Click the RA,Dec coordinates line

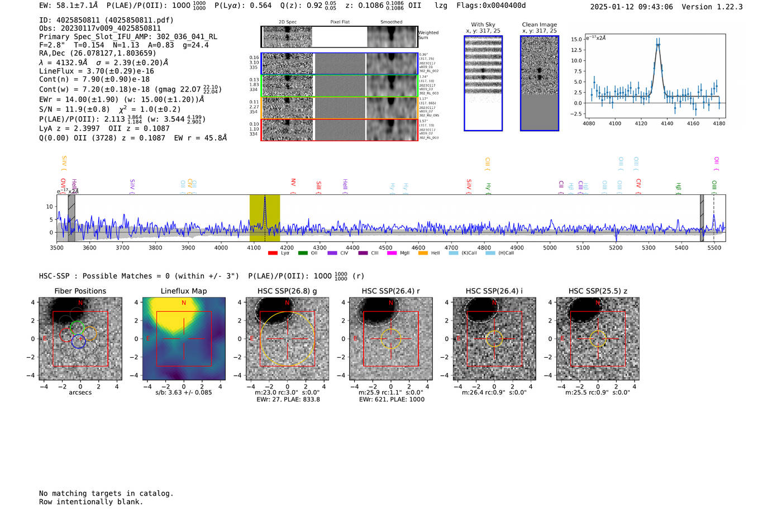[98, 54]
